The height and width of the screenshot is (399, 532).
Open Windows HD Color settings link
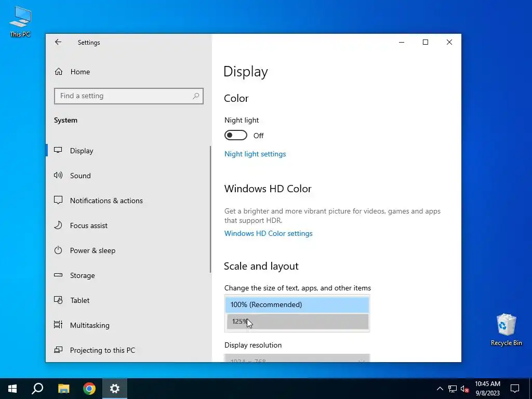[269, 233]
